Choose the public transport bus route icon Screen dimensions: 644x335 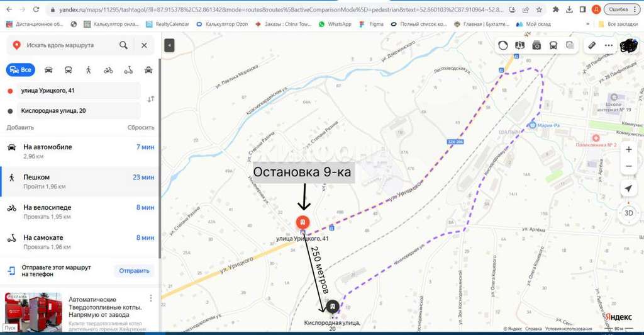click(x=68, y=70)
